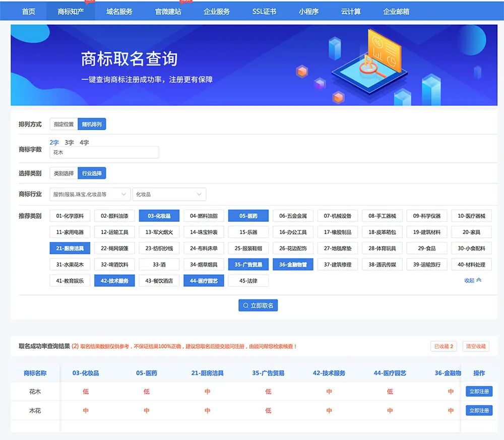504x440 pixels.
Task: Click 立即注册 button for 花木
Action: [x=479, y=391]
